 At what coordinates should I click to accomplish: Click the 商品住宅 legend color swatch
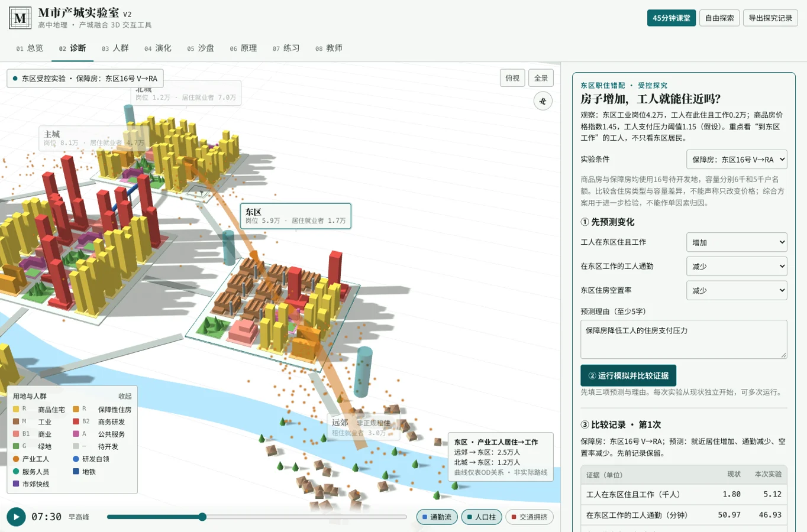[16, 409]
